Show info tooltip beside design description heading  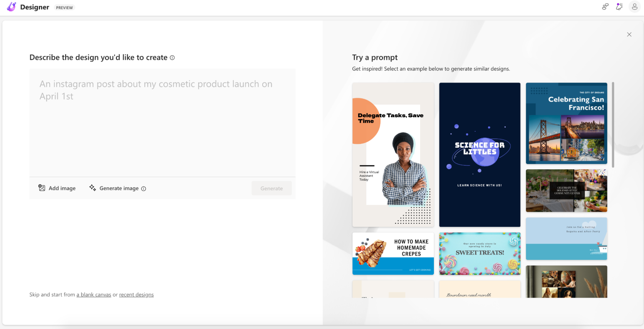[172, 58]
